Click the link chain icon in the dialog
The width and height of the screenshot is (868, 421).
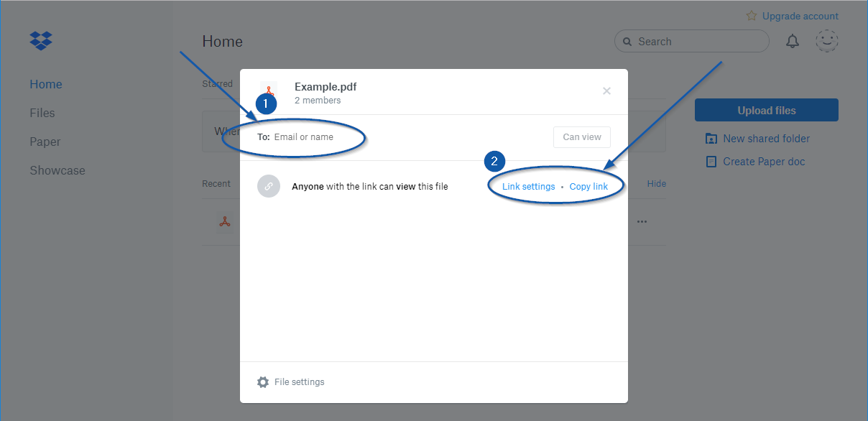coord(269,185)
